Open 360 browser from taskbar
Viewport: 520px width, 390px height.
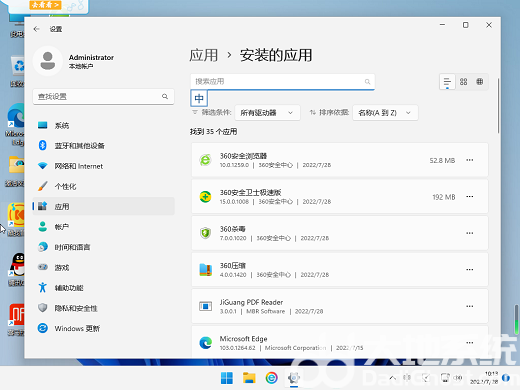coord(271,378)
